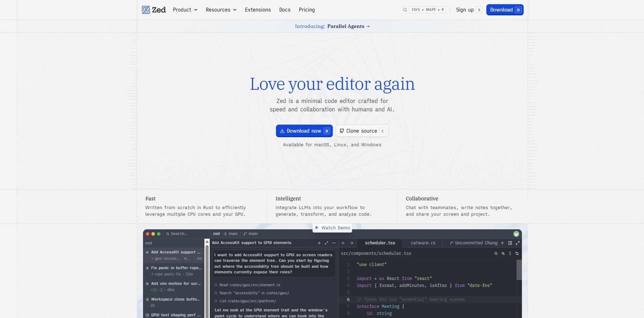Switch to the scheduler.tsx tab
Screen dimensions: 644x318
380,243
